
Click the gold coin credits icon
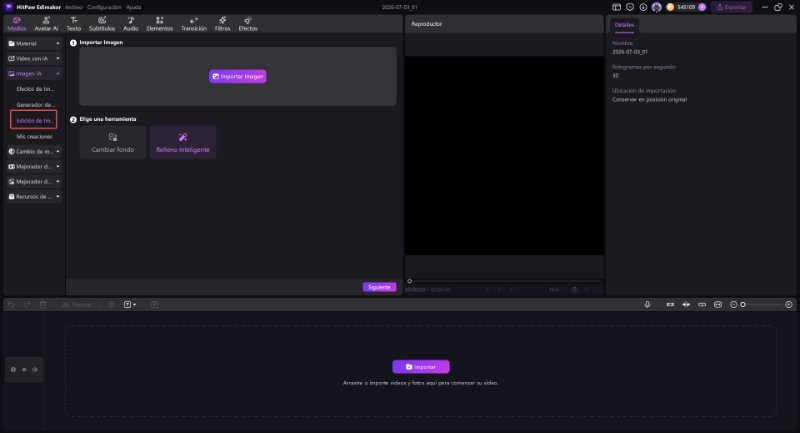click(x=670, y=7)
